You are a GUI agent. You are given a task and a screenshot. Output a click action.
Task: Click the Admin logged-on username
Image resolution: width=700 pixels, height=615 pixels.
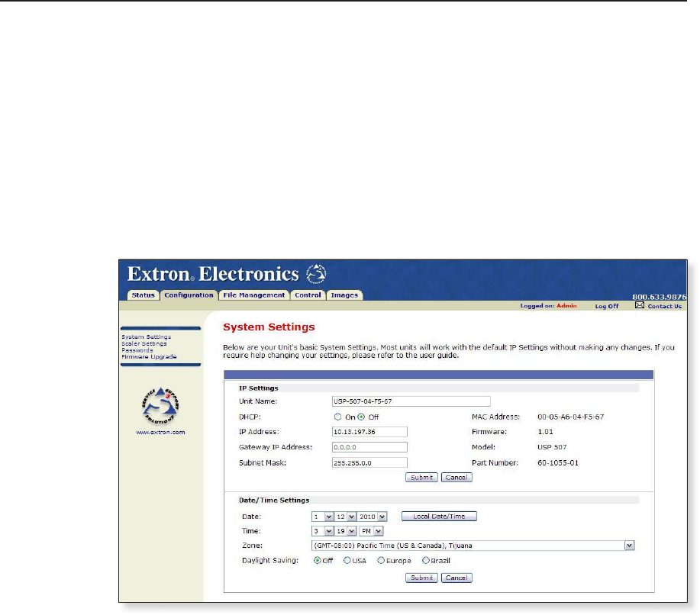point(566,306)
